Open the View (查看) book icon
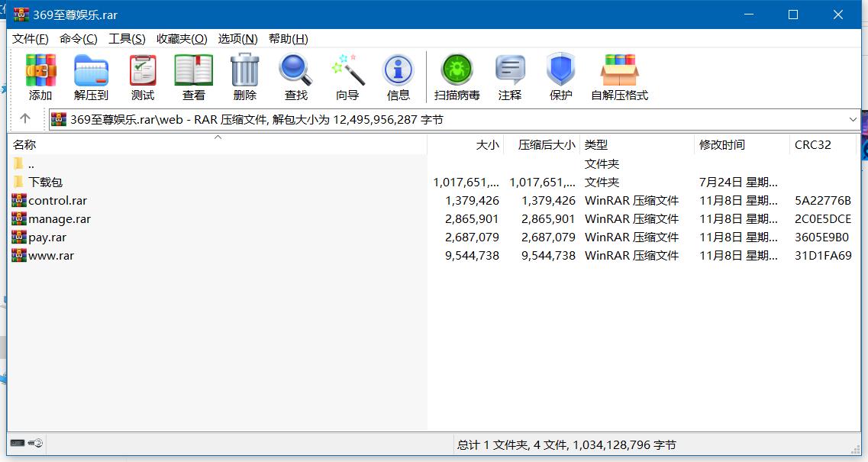The height and width of the screenshot is (462, 868). (193, 77)
